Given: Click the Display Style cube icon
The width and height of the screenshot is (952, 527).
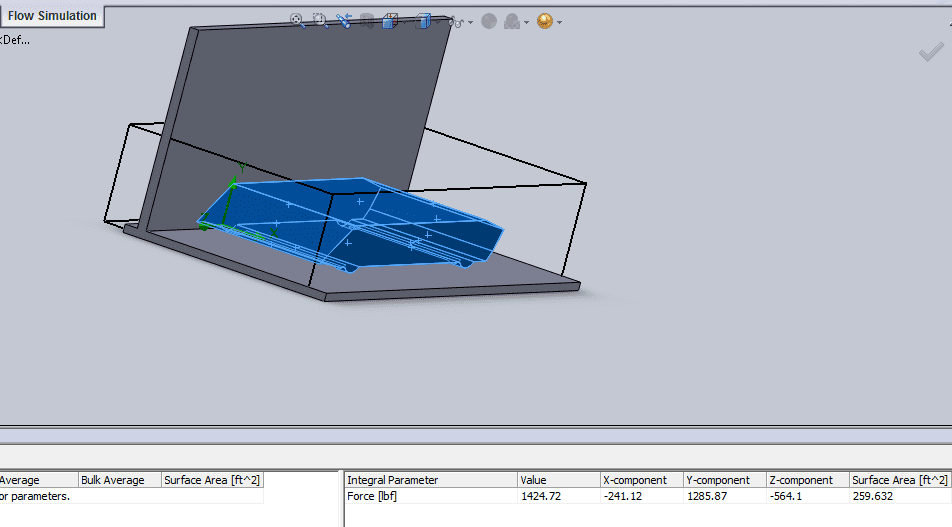Looking at the screenshot, I should coord(423,21).
